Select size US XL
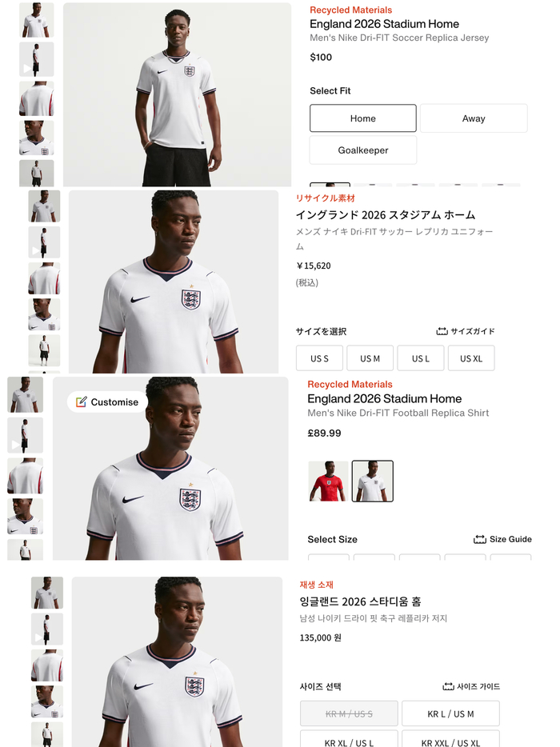This screenshot has width=560, height=747. [471, 358]
